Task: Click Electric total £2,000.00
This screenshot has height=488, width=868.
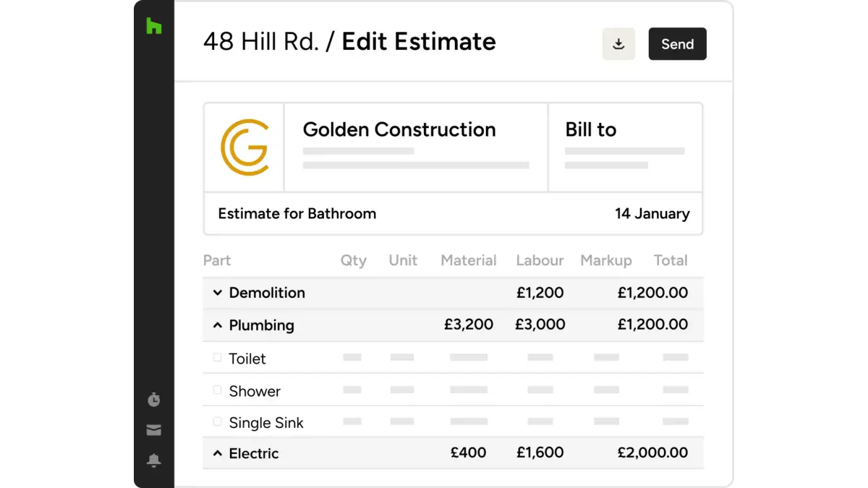Action: pos(652,453)
